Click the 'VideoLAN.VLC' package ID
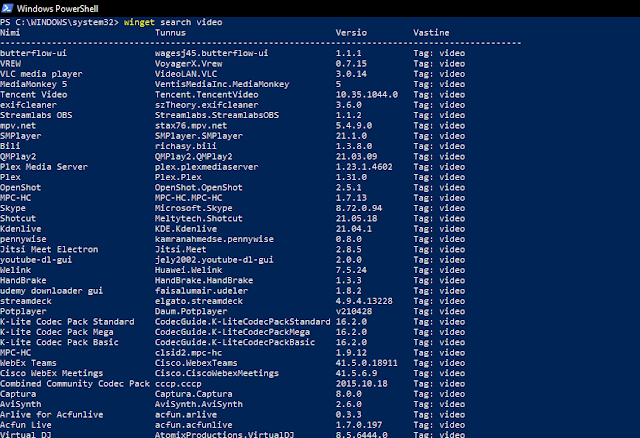Screen dimensions: 640x438 point(186,74)
